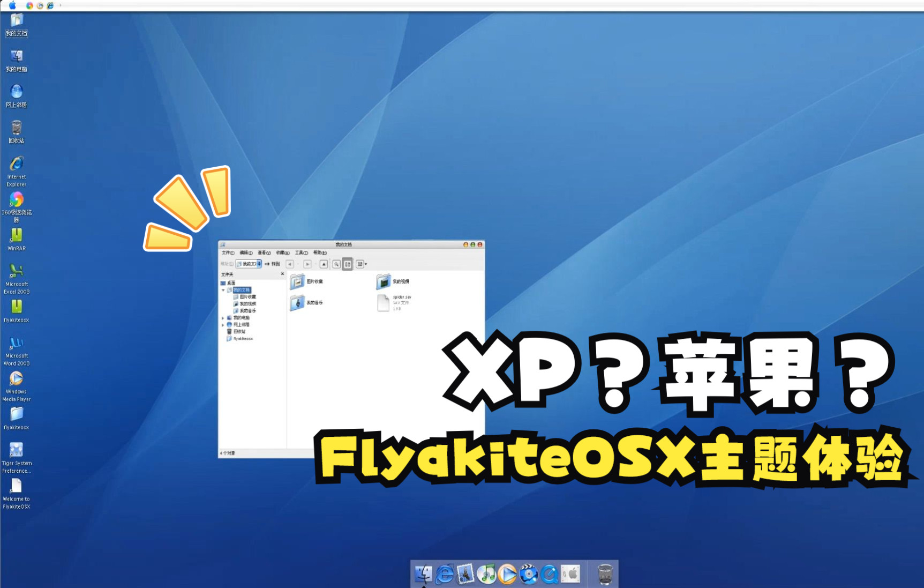Select Microsoft Word 2003 desktop shortcut
The width and height of the screenshot is (924, 588).
[x=17, y=351]
